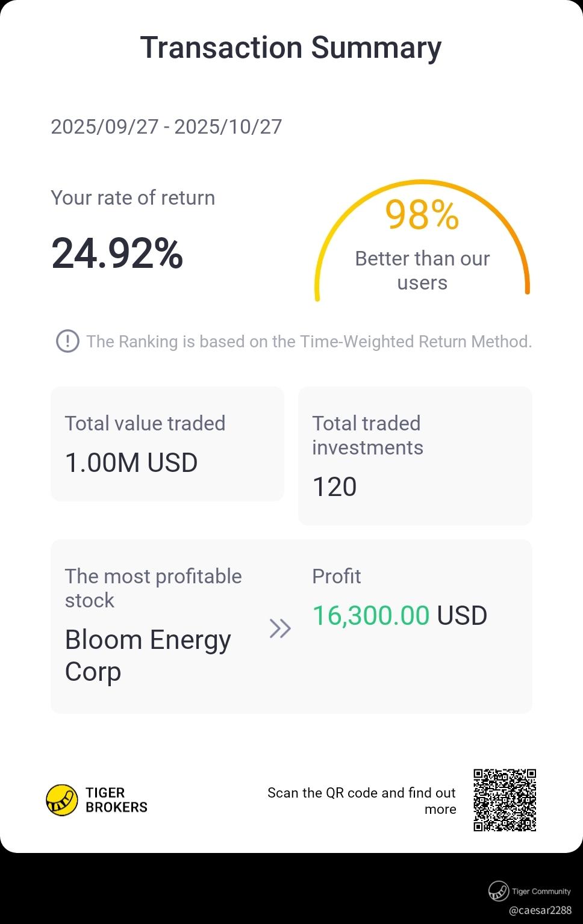Click the 98% percentile figure
Image resolution: width=583 pixels, height=924 pixels.
[x=422, y=215]
